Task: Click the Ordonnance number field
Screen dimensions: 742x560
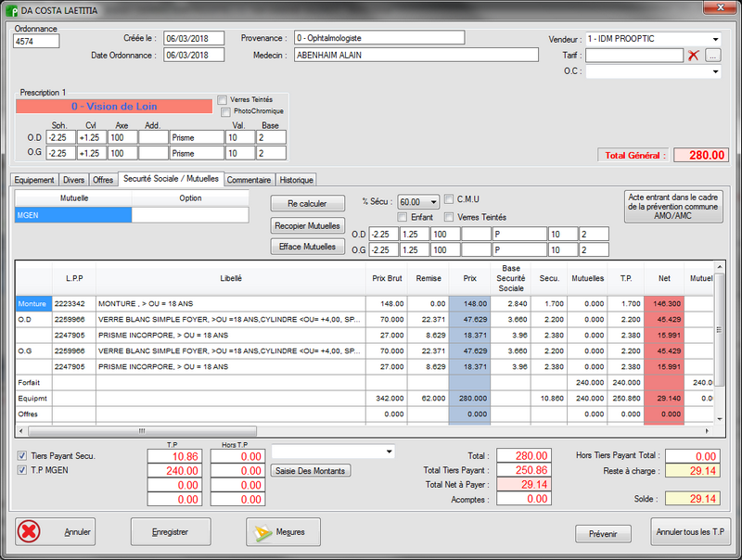Action: [x=36, y=41]
